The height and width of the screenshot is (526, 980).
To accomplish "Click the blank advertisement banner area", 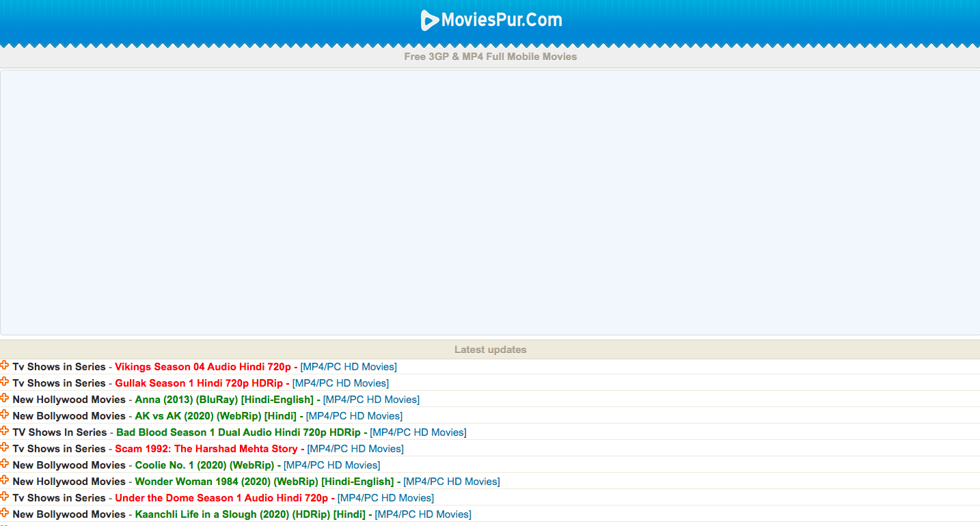I will tap(490, 202).
